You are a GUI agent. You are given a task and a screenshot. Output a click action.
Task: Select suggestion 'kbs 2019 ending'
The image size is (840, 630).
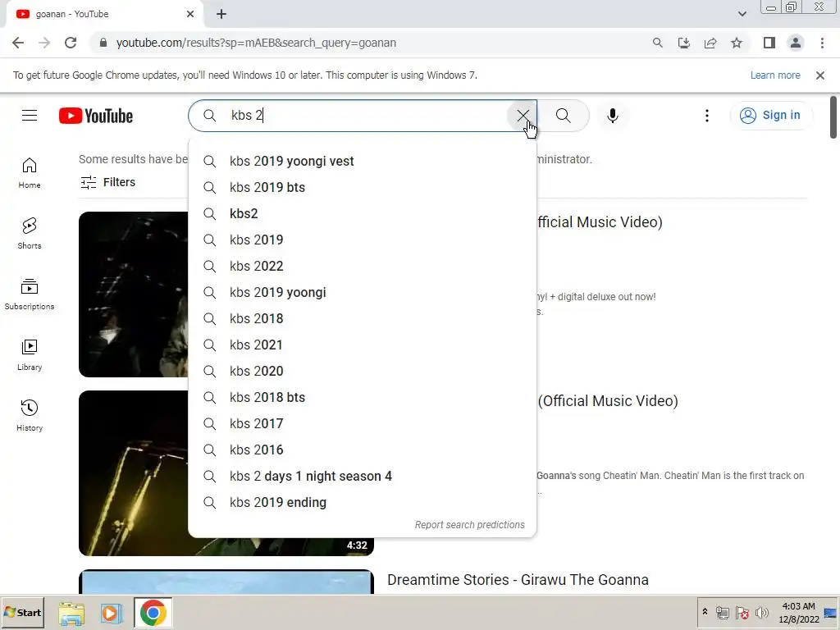(x=362, y=503)
